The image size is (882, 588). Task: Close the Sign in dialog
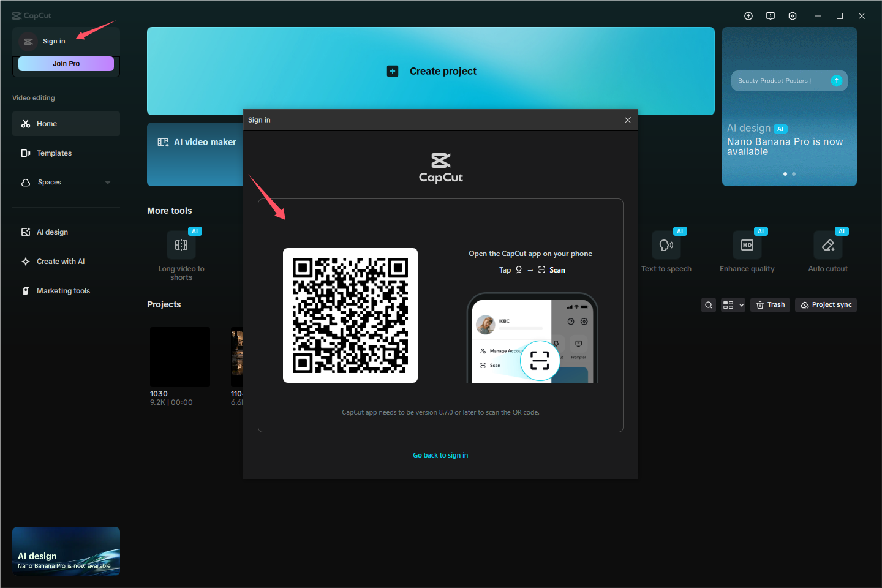(627, 119)
